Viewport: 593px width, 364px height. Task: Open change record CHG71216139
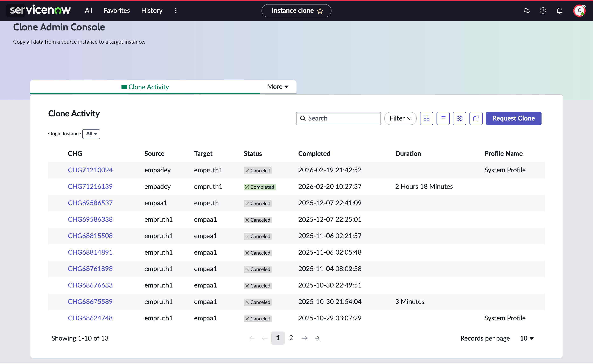coord(90,187)
